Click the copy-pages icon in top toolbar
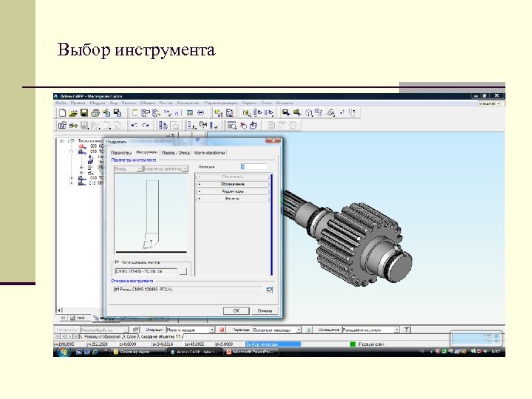532x399 pixels. (117, 113)
